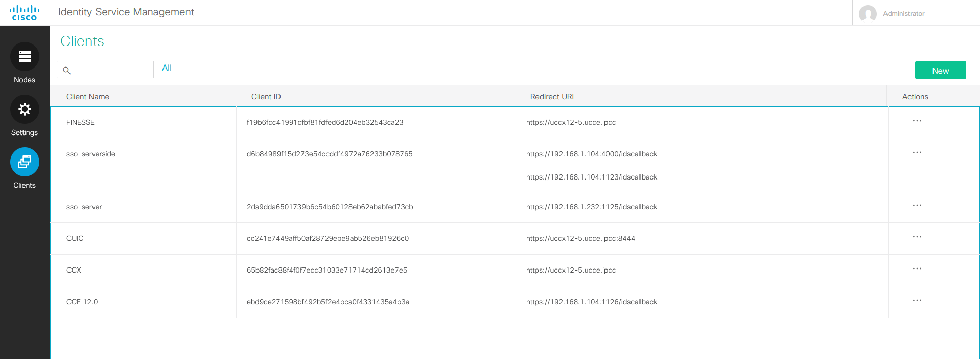Open the Administrator user menu
The image size is (980, 359).
click(x=903, y=14)
